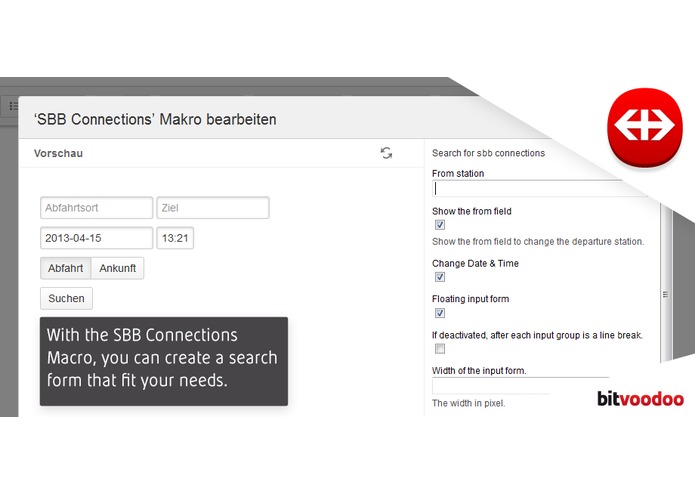The width and height of the screenshot is (695, 494).
Task: Click the line break description text
Action: [x=537, y=335]
